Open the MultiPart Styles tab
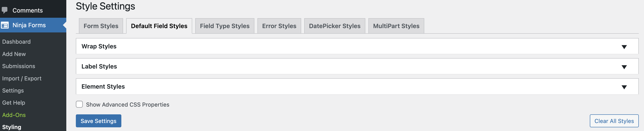Viewport: 644px width, 131px height. coord(396,26)
